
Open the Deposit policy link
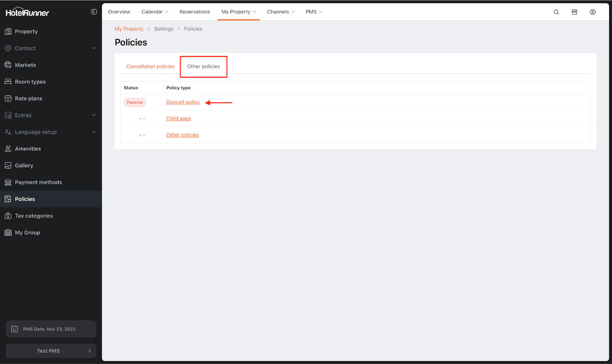point(183,102)
